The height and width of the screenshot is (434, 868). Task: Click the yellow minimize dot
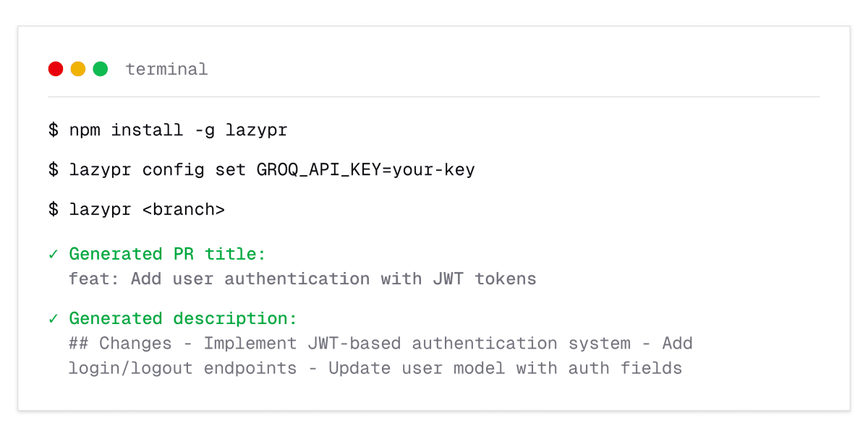click(78, 69)
